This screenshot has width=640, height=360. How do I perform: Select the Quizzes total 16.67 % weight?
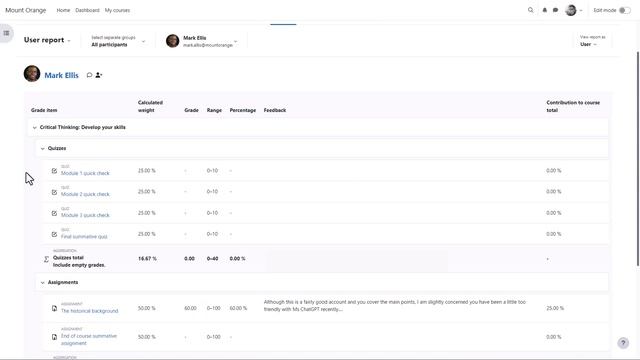147,259
